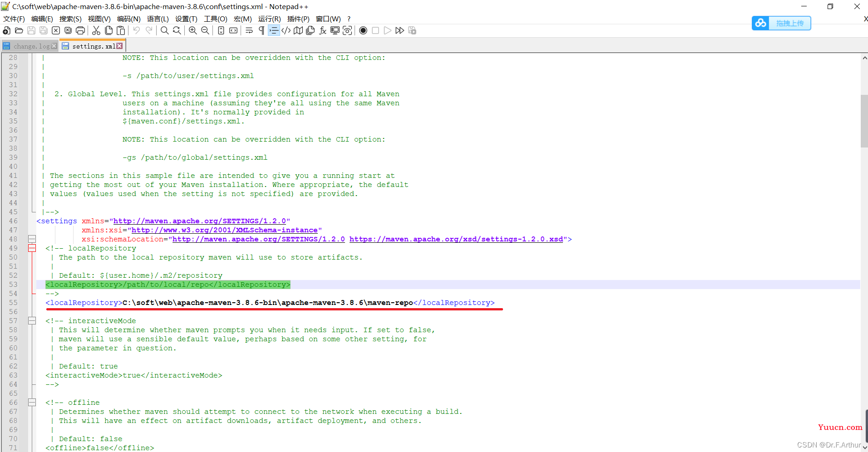Click the Redo arrow icon
The height and width of the screenshot is (452, 868).
(x=149, y=30)
